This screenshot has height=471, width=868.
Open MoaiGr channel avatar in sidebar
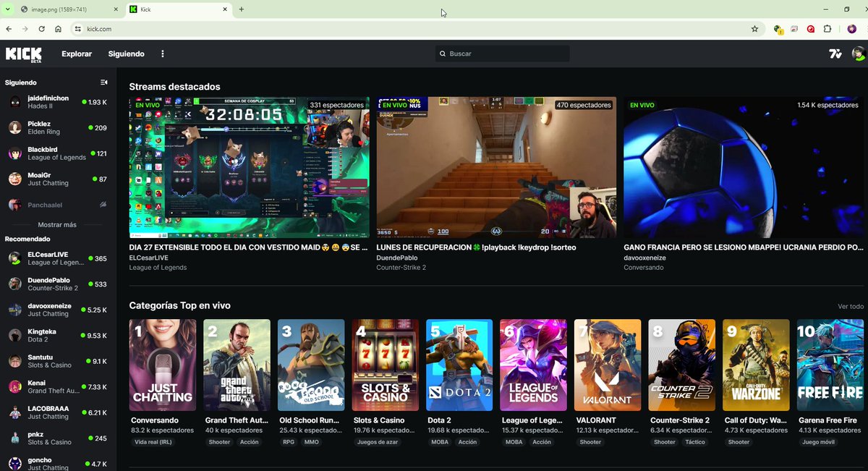pyautogui.click(x=14, y=179)
